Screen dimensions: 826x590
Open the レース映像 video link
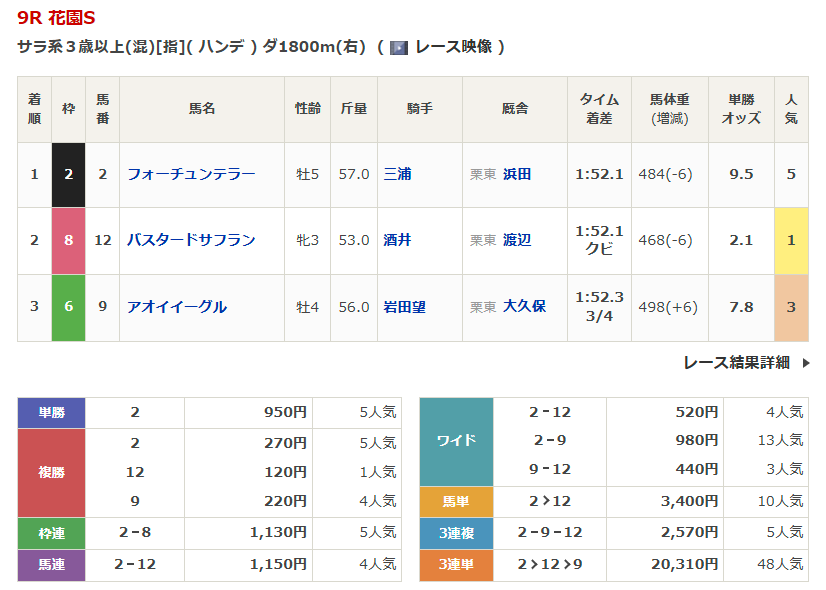coord(452,47)
